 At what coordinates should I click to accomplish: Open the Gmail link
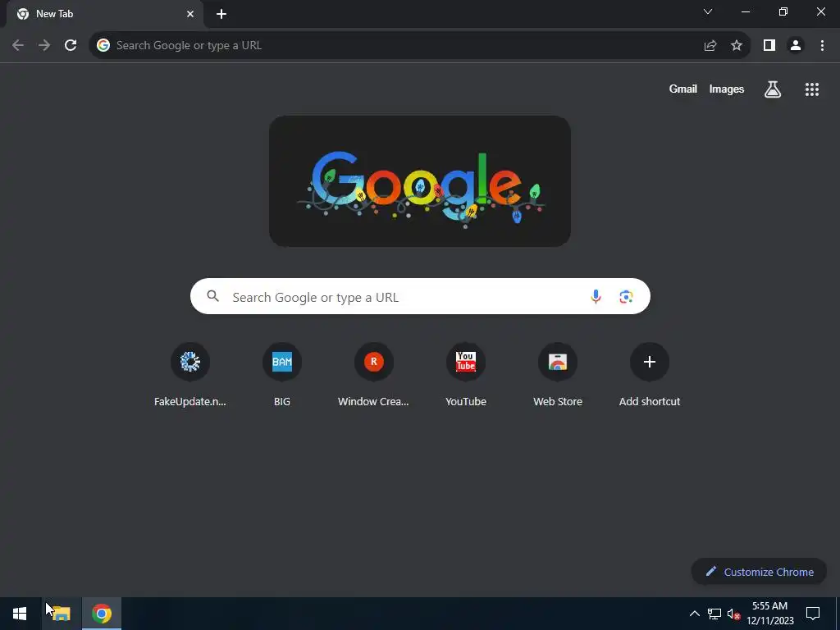pos(683,89)
